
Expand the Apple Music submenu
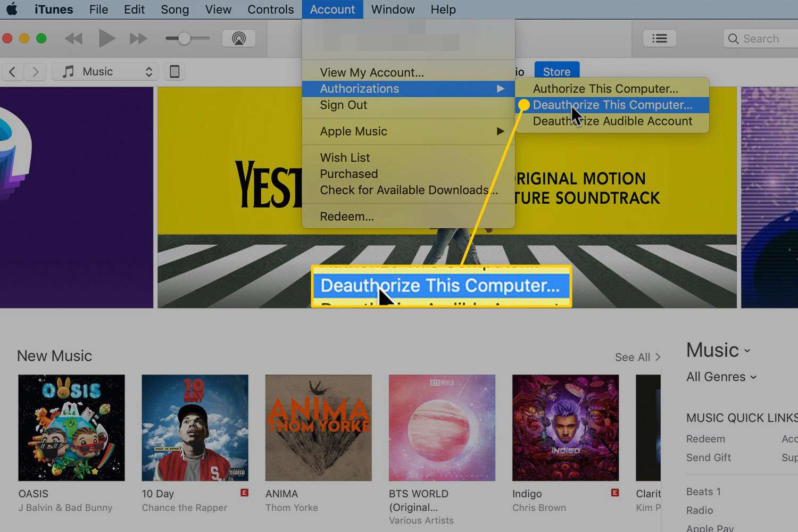click(408, 131)
